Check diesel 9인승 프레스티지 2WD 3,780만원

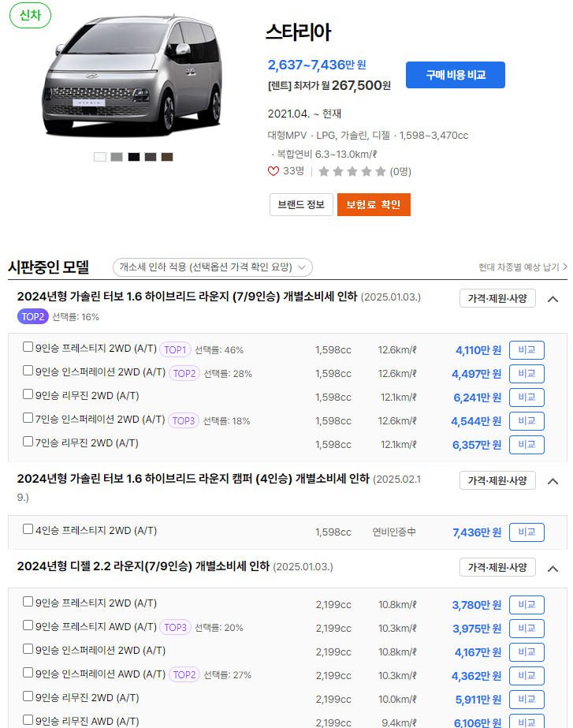pyautogui.click(x=28, y=602)
